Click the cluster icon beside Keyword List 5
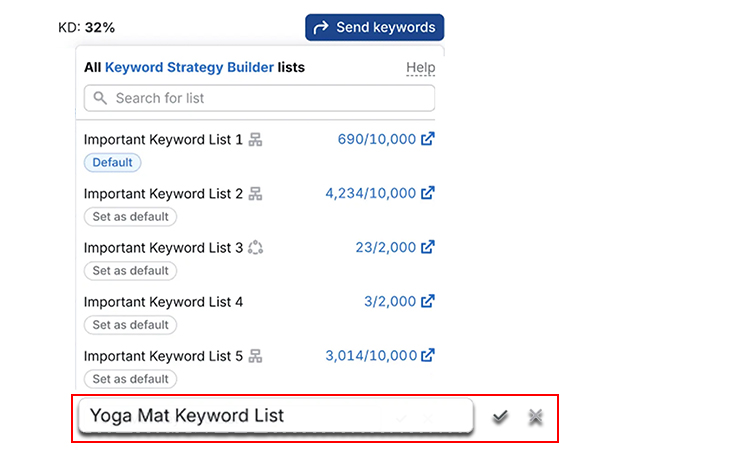Viewport: 750px width, 450px height. click(x=255, y=356)
